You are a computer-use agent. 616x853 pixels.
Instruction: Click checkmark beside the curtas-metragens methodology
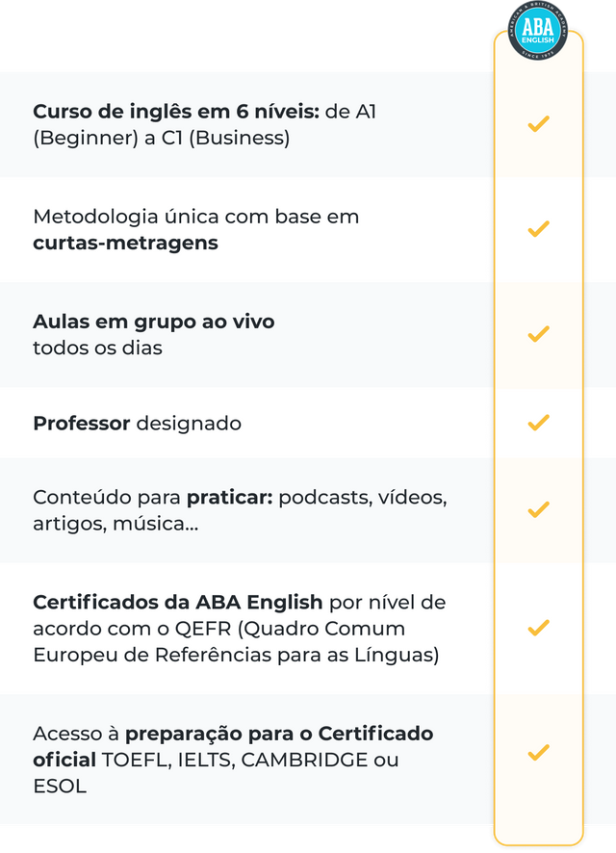click(538, 229)
